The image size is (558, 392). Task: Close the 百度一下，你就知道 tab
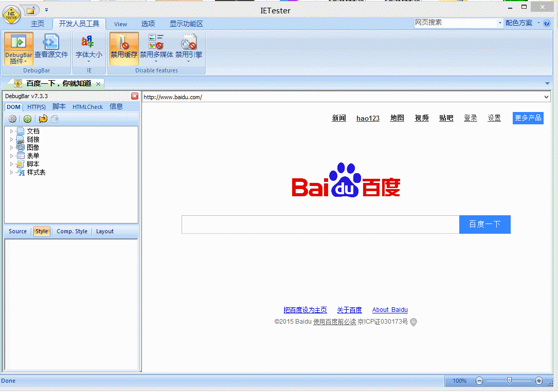98,84
